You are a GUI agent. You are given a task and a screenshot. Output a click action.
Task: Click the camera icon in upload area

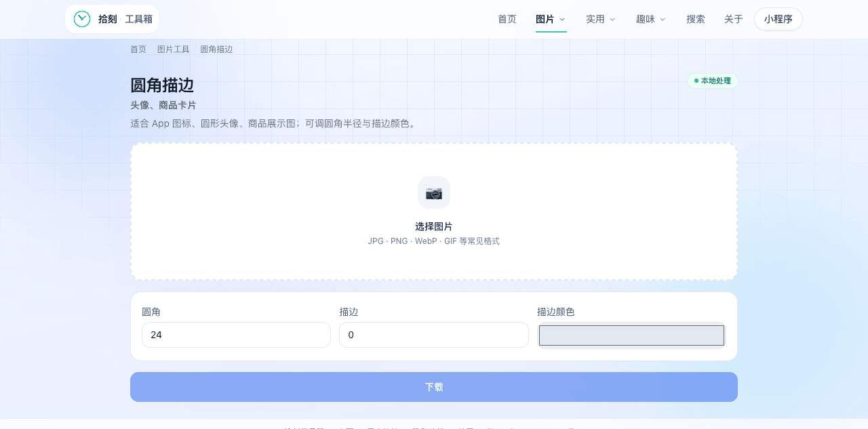(x=434, y=192)
